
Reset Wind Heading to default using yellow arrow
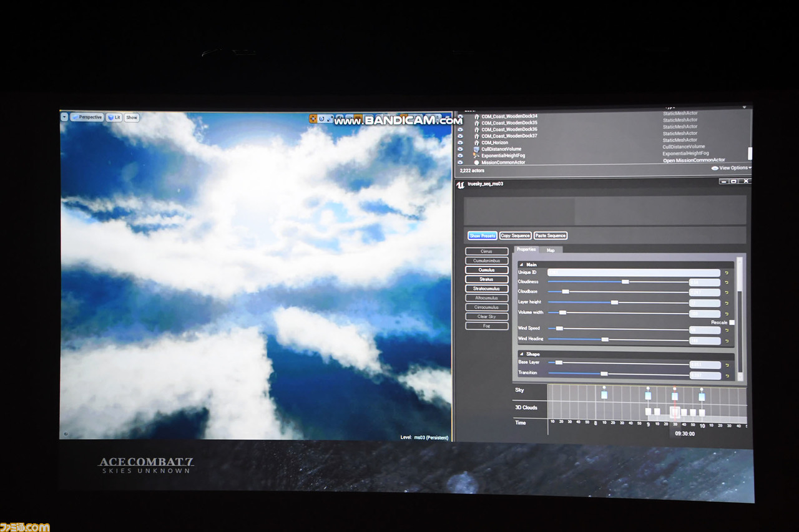(x=727, y=341)
